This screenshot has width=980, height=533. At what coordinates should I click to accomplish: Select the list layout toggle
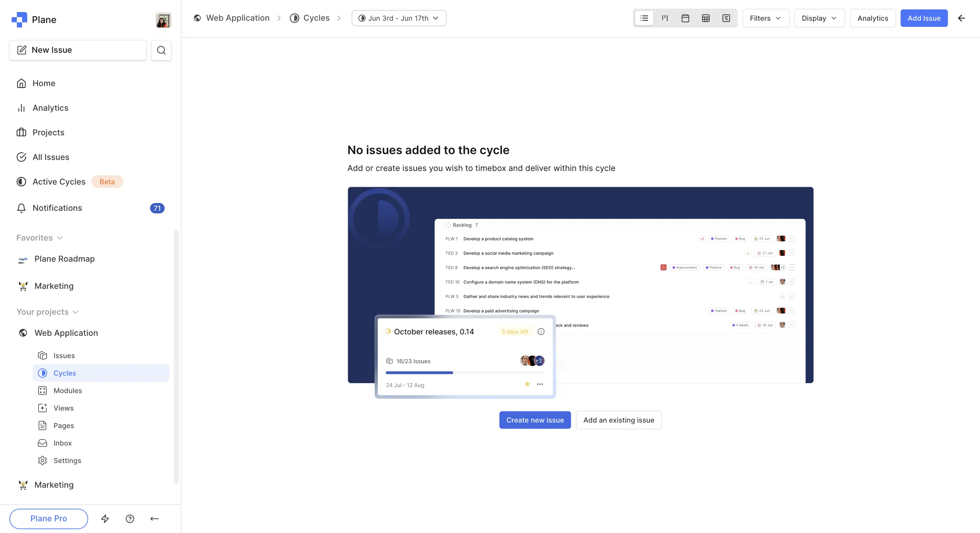coord(644,18)
